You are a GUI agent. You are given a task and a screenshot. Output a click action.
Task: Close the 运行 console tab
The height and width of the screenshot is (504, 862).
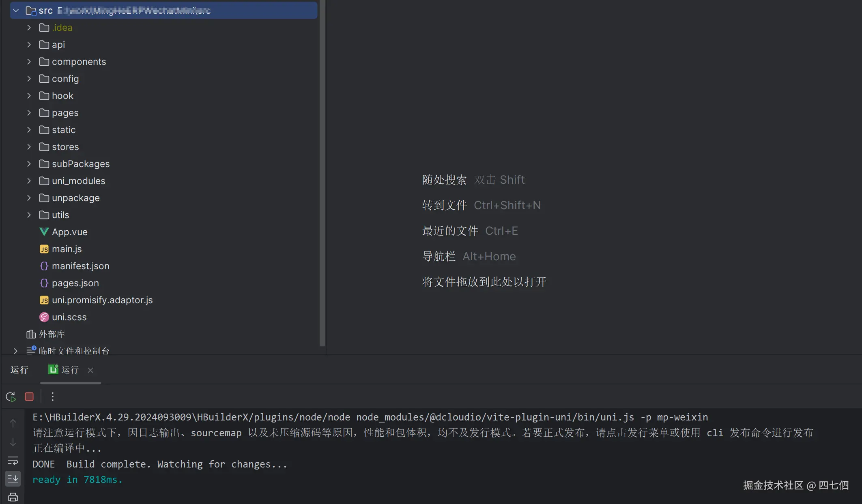point(90,370)
